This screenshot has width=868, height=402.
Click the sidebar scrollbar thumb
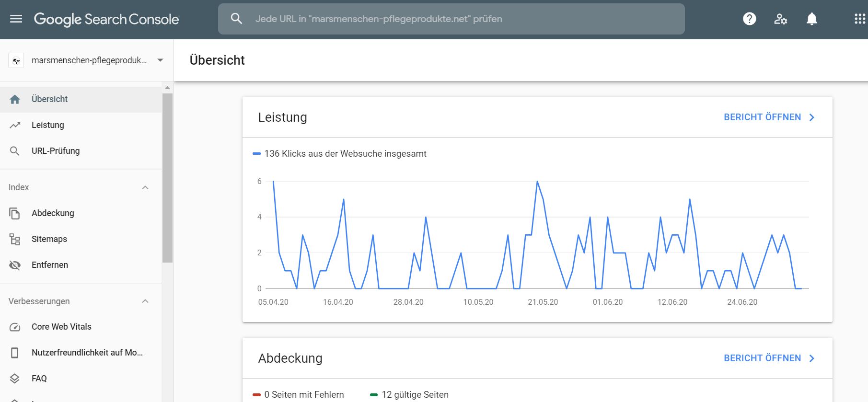167,178
